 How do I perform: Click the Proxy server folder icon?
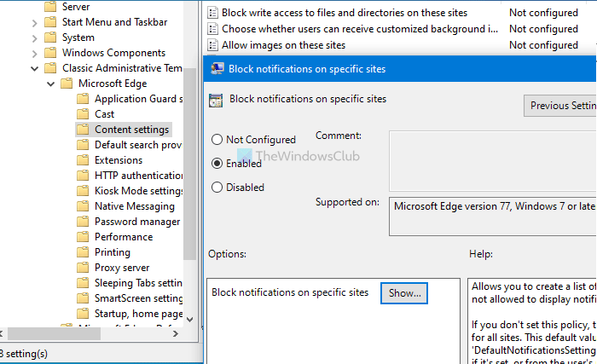(x=83, y=268)
